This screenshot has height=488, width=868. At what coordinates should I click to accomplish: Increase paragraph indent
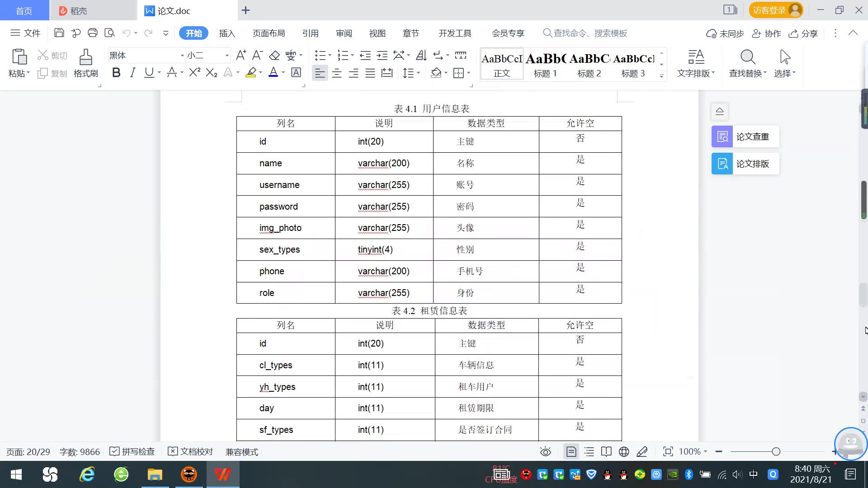click(x=382, y=55)
